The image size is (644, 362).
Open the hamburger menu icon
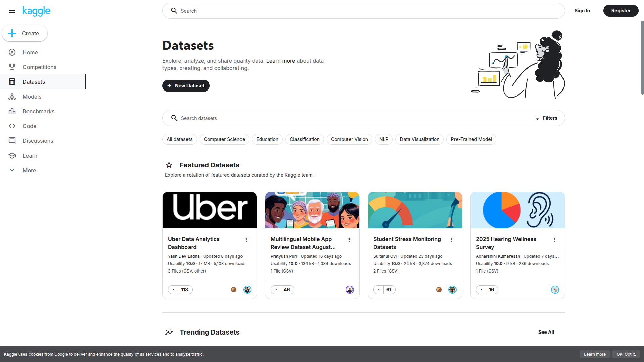point(12,11)
